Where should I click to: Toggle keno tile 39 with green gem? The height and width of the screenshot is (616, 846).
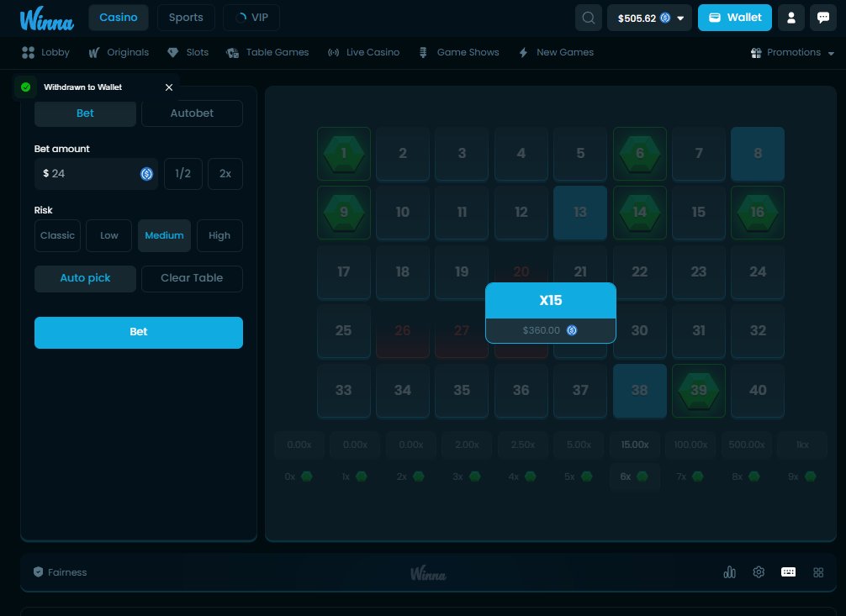click(699, 391)
